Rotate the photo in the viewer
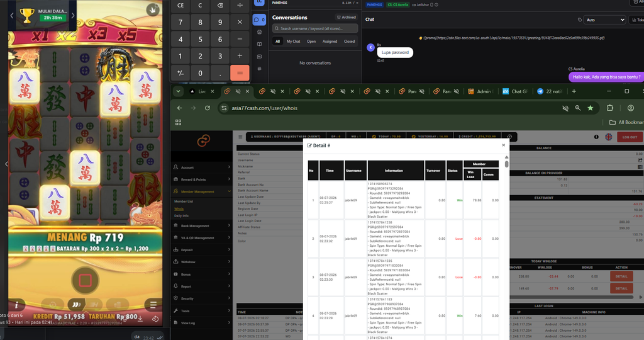This screenshot has height=340, width=644. pos(155,319)
